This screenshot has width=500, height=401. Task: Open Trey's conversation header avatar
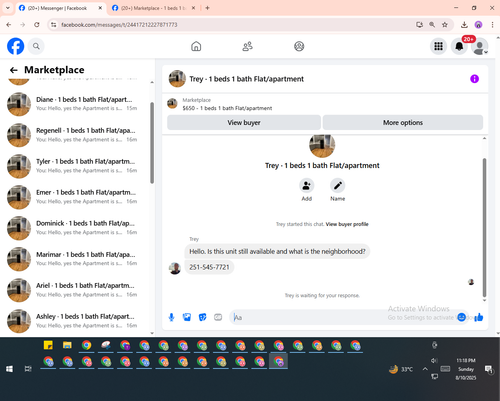tap(177, 79)
